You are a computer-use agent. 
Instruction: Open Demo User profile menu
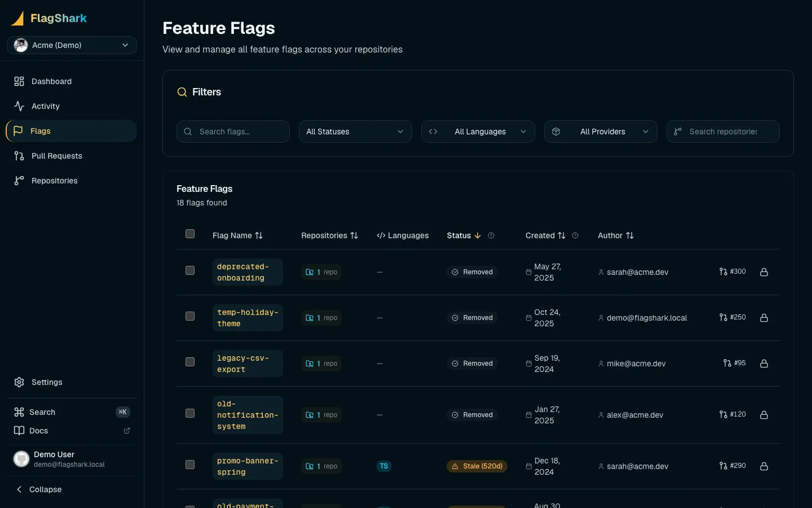tap(71, 459)
